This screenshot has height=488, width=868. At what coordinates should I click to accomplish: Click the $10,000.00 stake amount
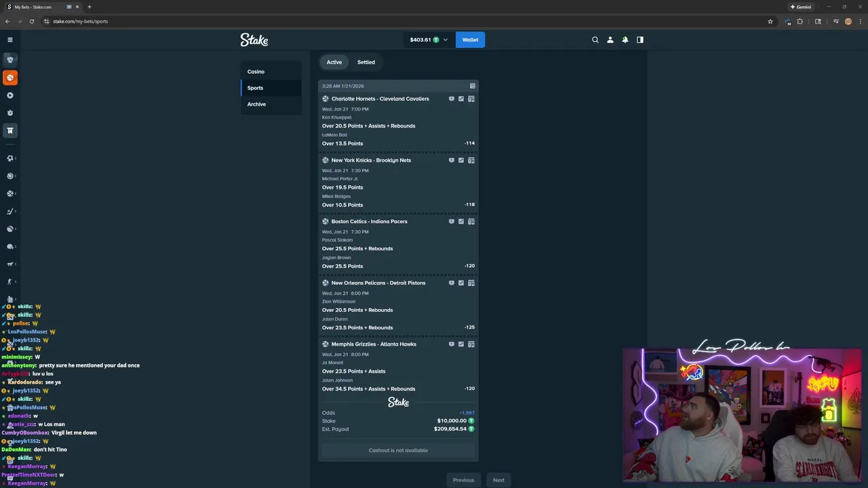tap(452, 421)
